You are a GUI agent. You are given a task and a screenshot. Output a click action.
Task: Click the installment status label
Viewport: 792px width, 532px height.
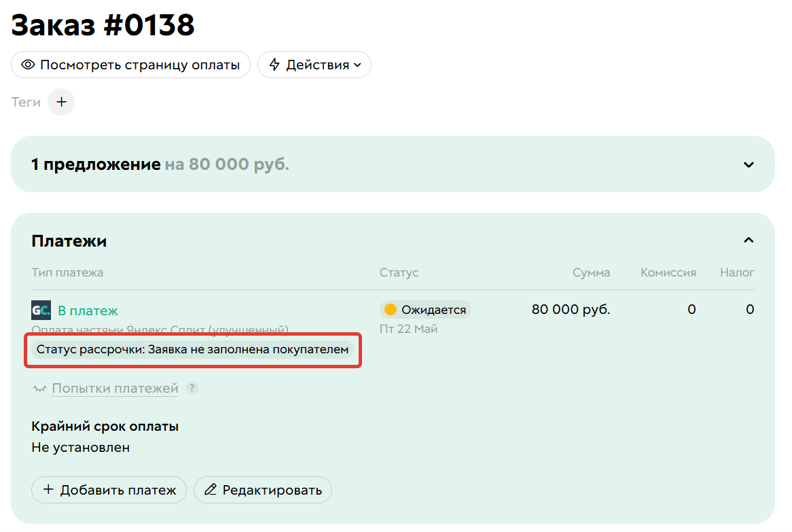[x=192, y=350]
